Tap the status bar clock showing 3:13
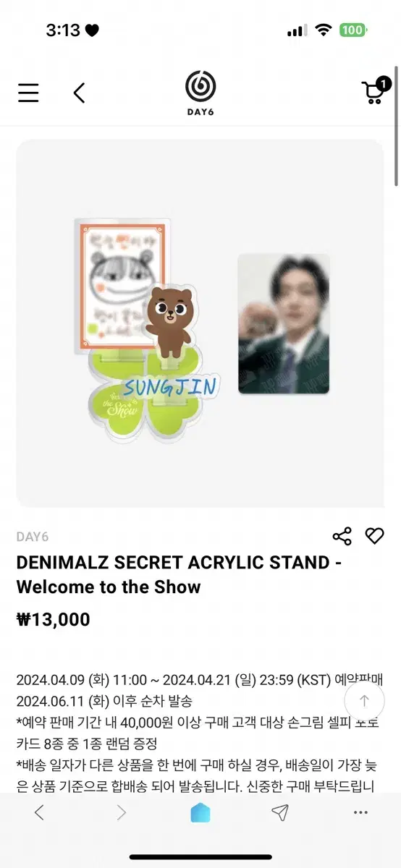 tap(62, 30)
